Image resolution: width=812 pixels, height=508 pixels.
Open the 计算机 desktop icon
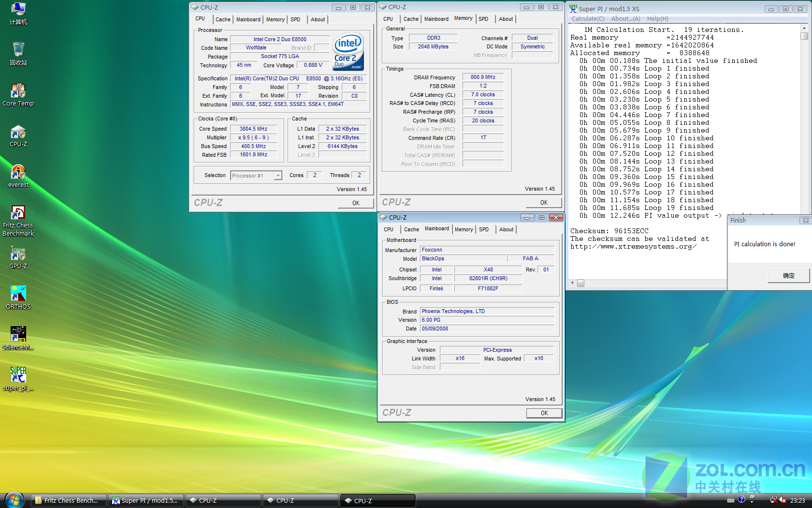(x=18, y=14)
